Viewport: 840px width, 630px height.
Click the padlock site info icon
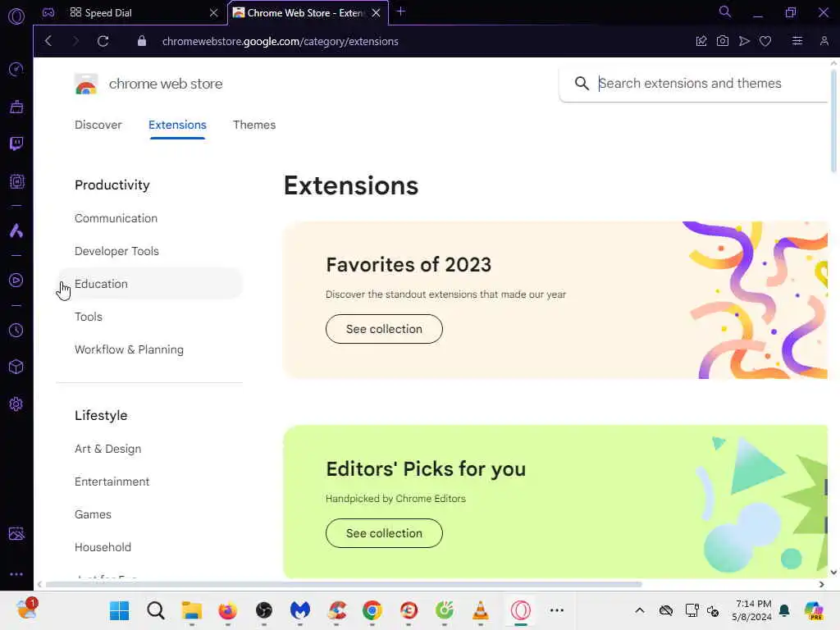tap(141, 41)
